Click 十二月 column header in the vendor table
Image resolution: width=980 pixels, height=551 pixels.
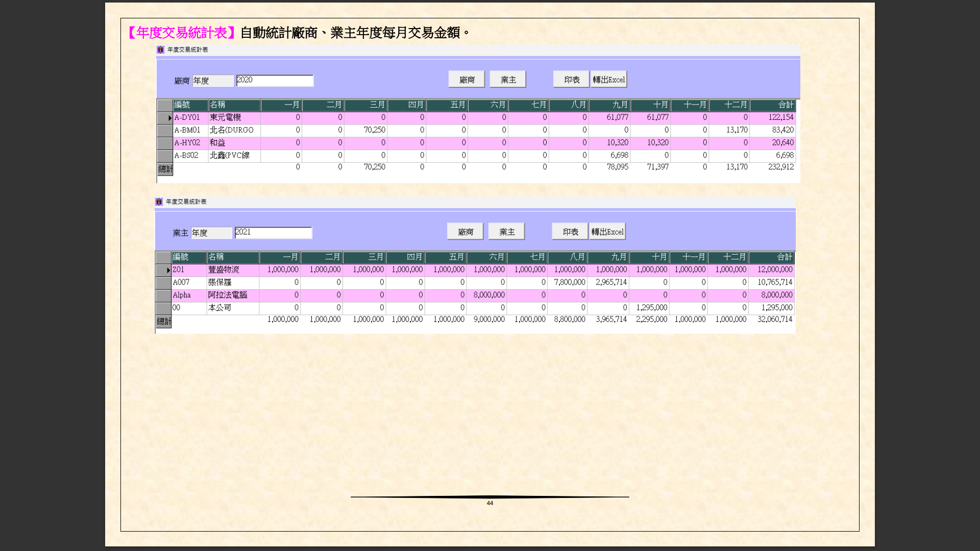(x=729, y=105)
